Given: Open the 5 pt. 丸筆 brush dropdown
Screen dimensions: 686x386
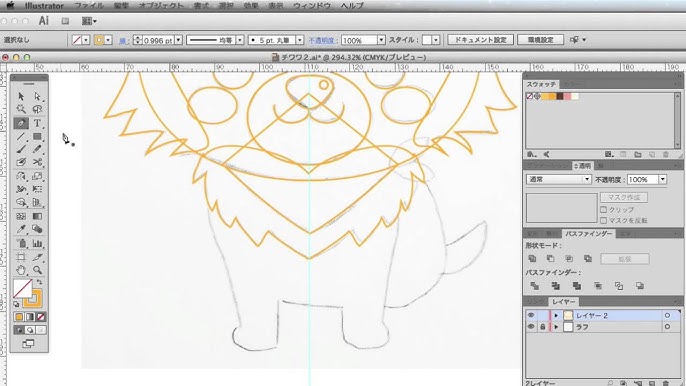Looking at the screenshot, I should pos(300,40).
